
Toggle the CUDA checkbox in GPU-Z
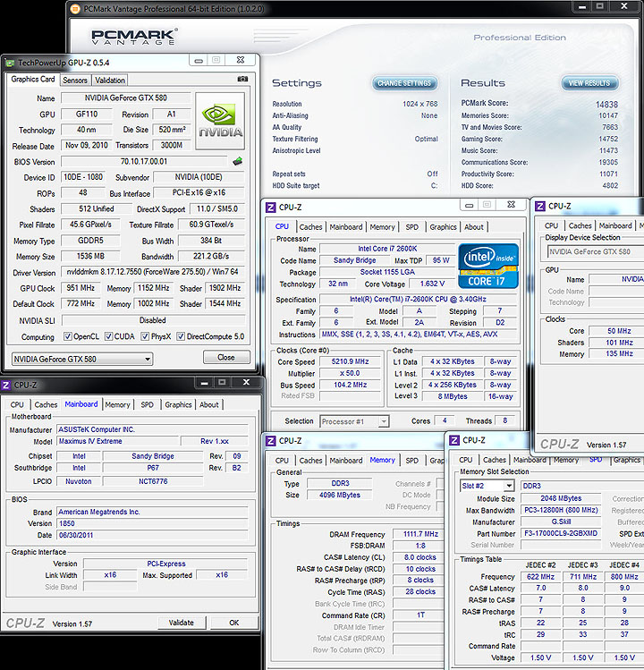pyautogui.click(x=108, y=336)
